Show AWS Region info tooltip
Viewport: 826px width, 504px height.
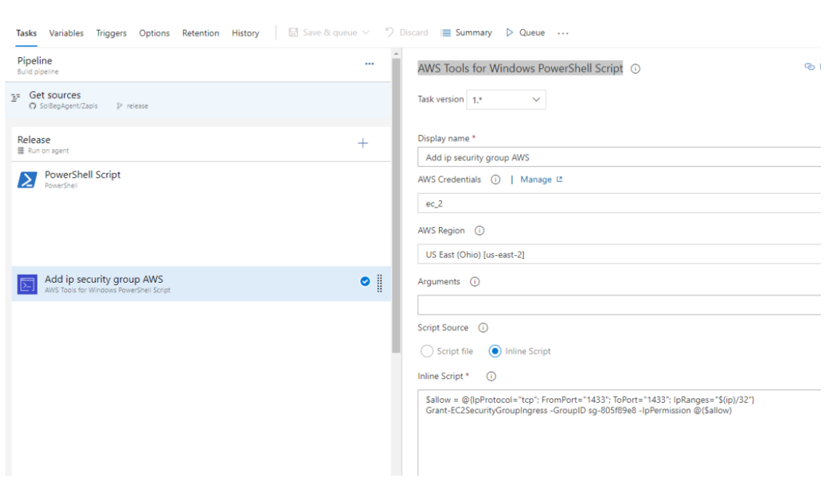pos(480,231)
